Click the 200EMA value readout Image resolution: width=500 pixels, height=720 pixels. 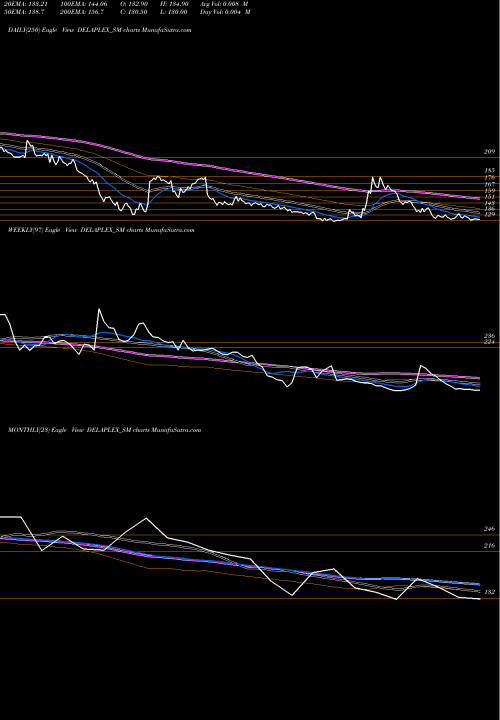(x=81, y=12)
